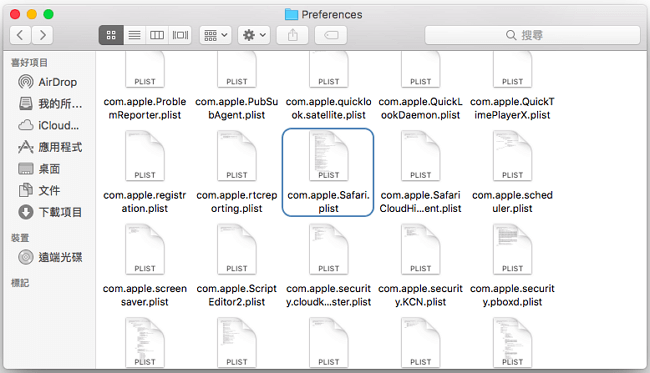The height and width of the screenshot is (373, 650).
Task: Select com.apple.QuickTimePlayerX.plist file icon
Action: click(512, 69)
